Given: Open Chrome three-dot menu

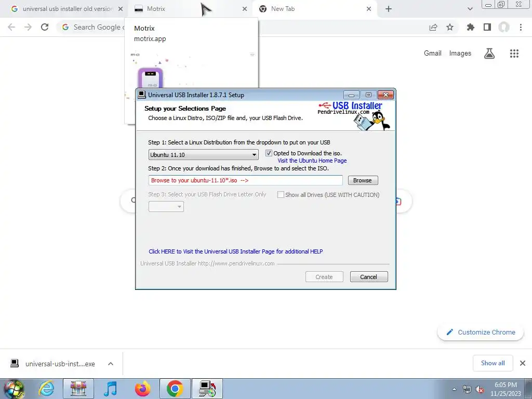Looking at the screenshot, I should click(x=521, y=27).
